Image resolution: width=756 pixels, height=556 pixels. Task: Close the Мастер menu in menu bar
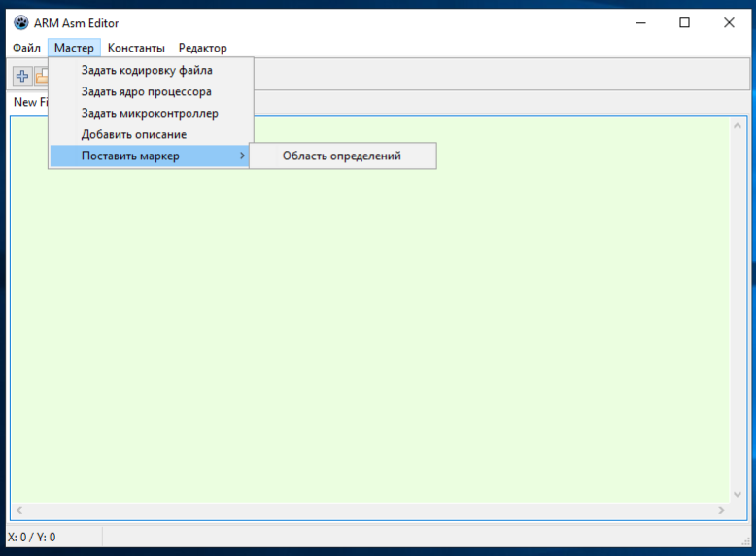pos(74,48)
